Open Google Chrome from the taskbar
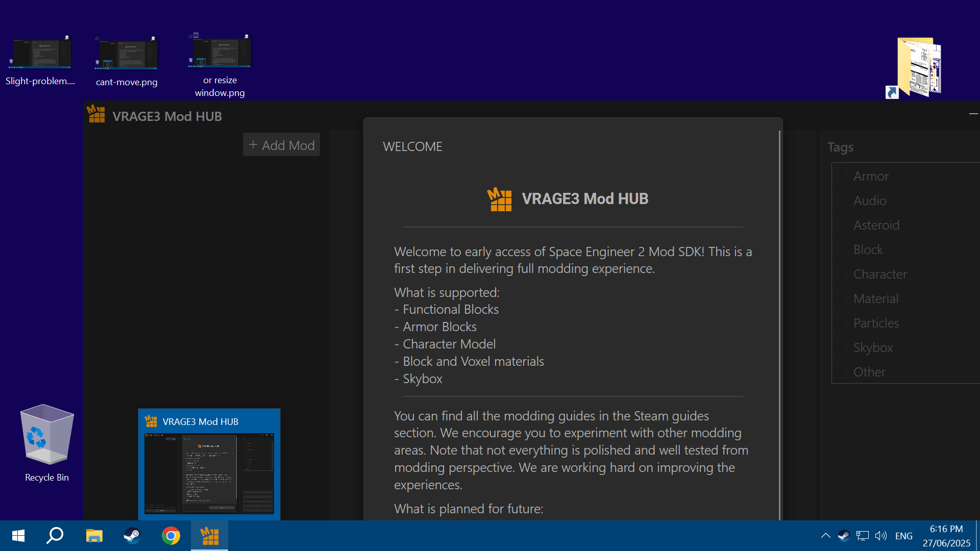 [171, 536]
